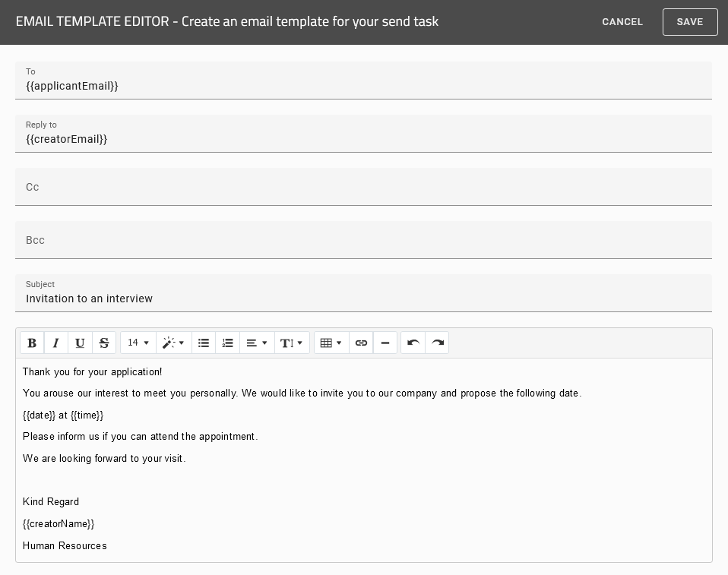Click the Bcc recipient field
Image resolution: width=728 pixels, height=575 pixels.
coord(363,240)
